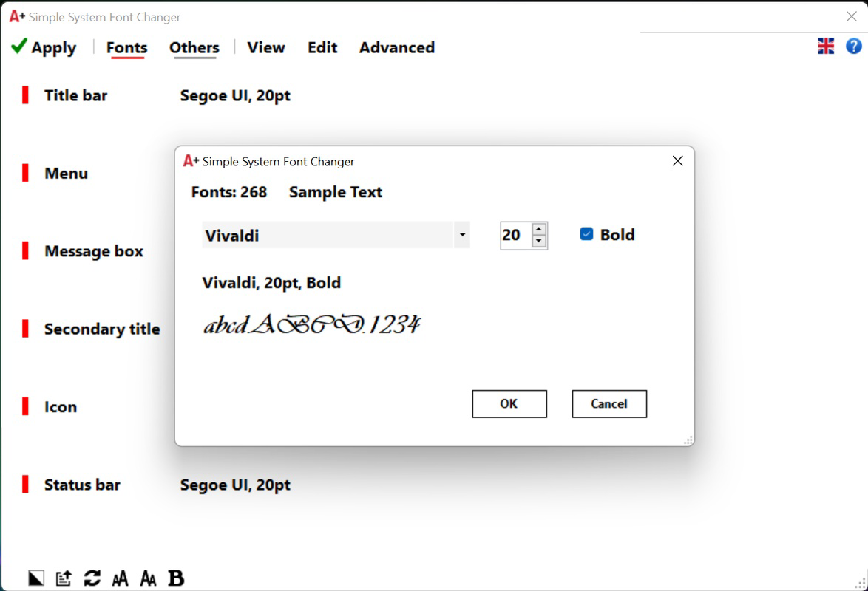The height and width of the screenshot is (591, 868).
Task: Click Title bar's Segoe UI, 20pt value
Action: 235,96
